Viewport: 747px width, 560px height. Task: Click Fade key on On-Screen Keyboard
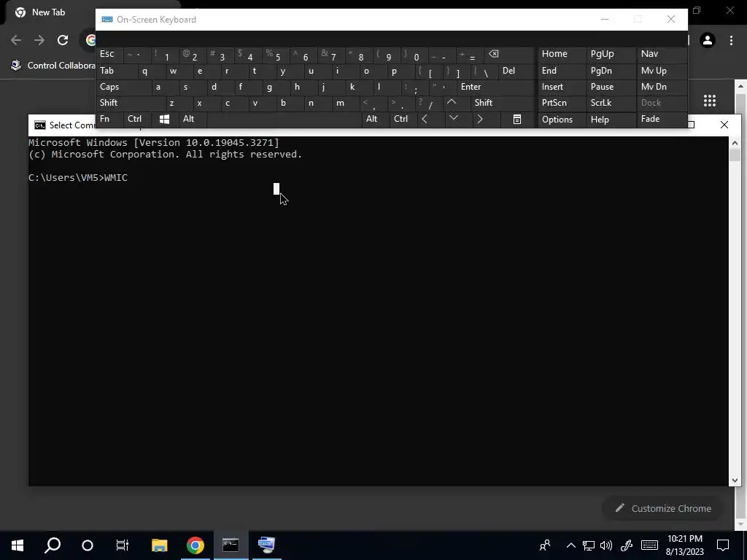point(662,119)
